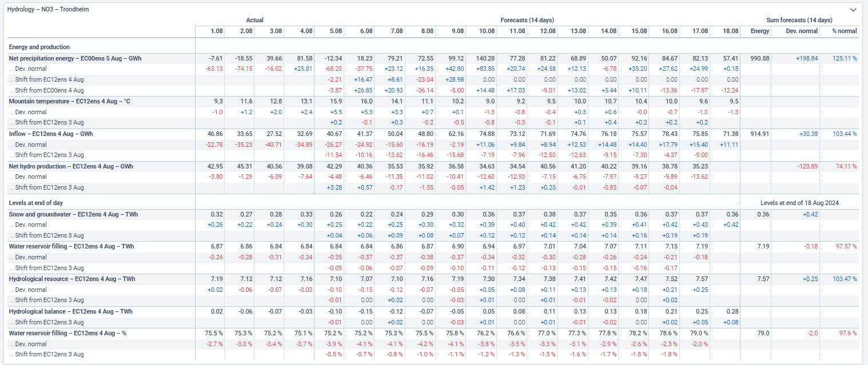This screenshot has width=868, height=365.
Task: Select the Net hydro production row label
Action: (x=71, y=166)
